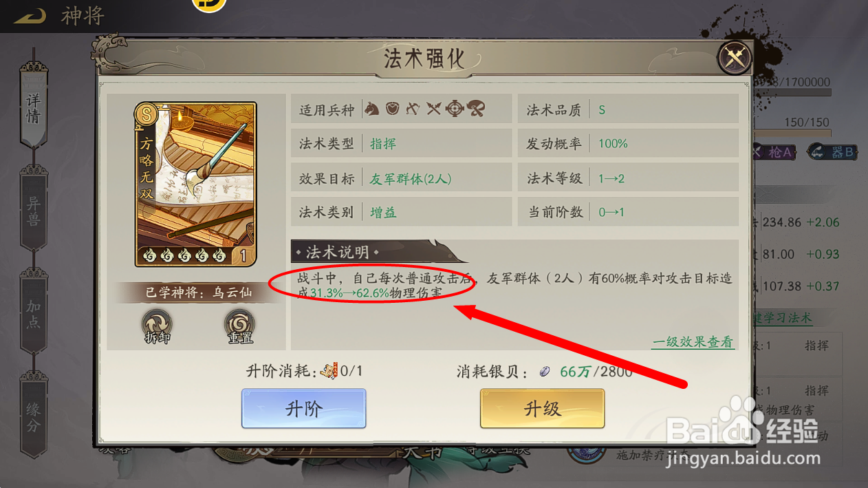Select the crossed swords troop type icon
Viewport: 868px width, 488px height.
coord(434,109)
